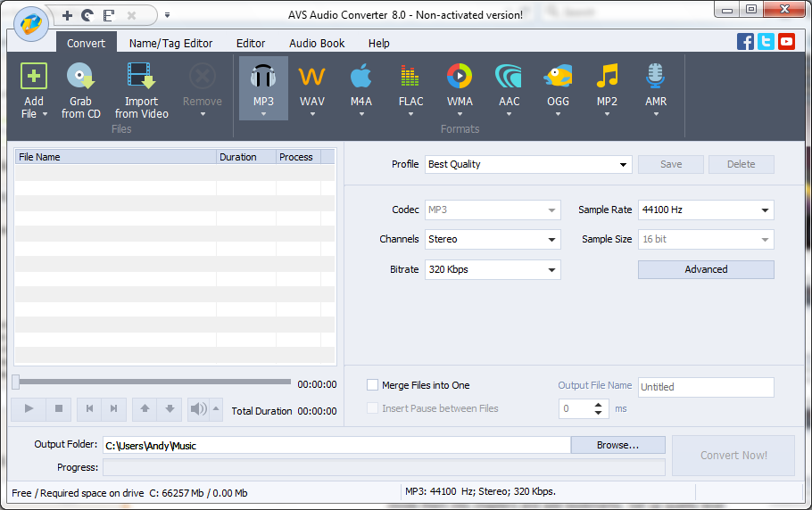This screenshot has width=812, height=510.
Task: Open the Audio Book tab
Action: 317,43
